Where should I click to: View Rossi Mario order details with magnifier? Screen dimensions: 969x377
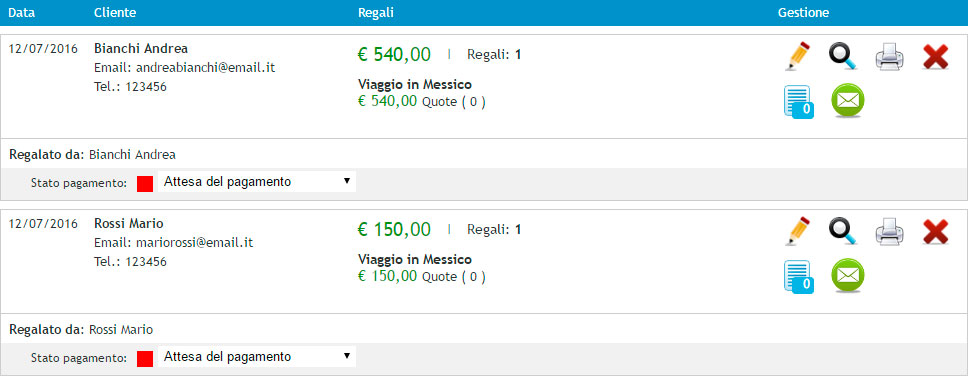coord(843,231)
